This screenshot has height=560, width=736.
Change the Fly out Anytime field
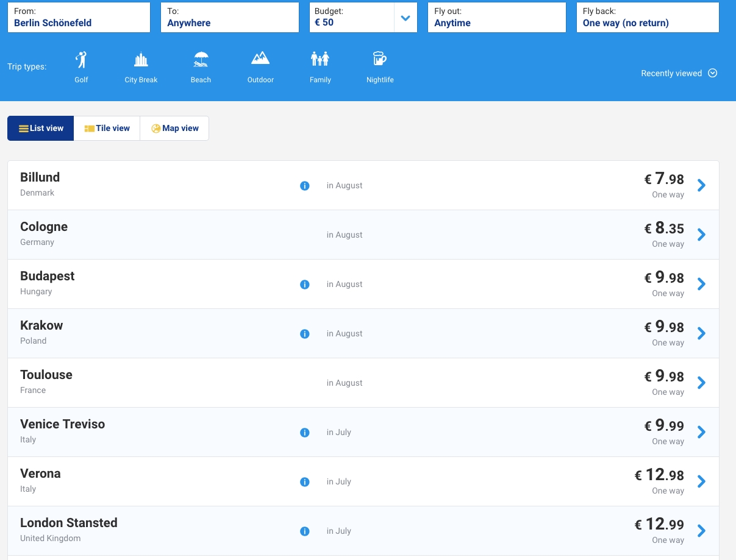497,17
